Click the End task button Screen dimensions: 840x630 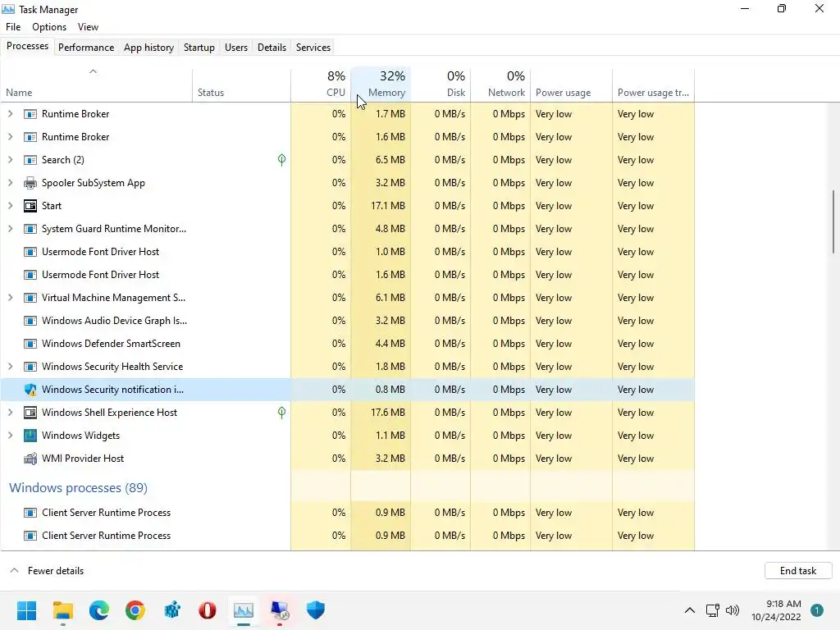pos(798,571)
